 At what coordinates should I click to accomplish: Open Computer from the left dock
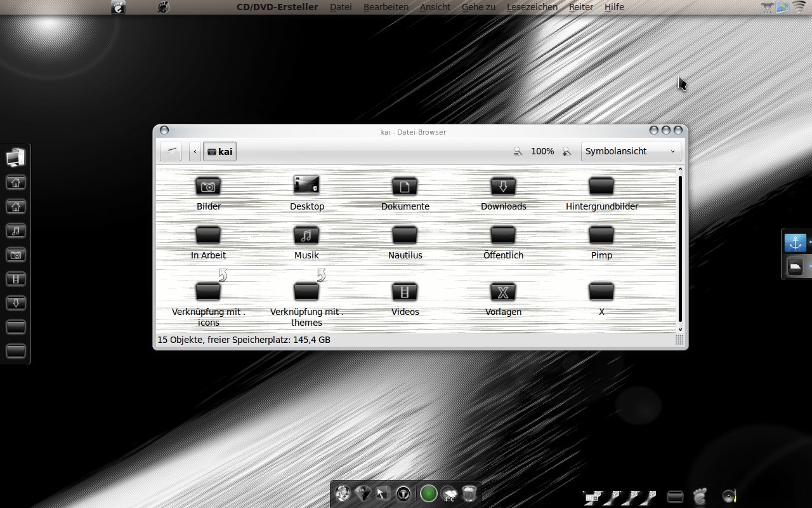[x=15, y=157]
